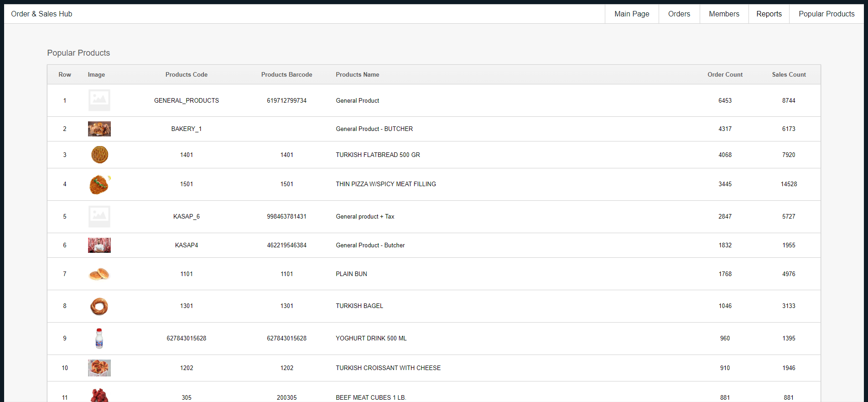The width and height of the screenshot is (868, 402).
Task: Click the order count 960
Action: [725, 338]
